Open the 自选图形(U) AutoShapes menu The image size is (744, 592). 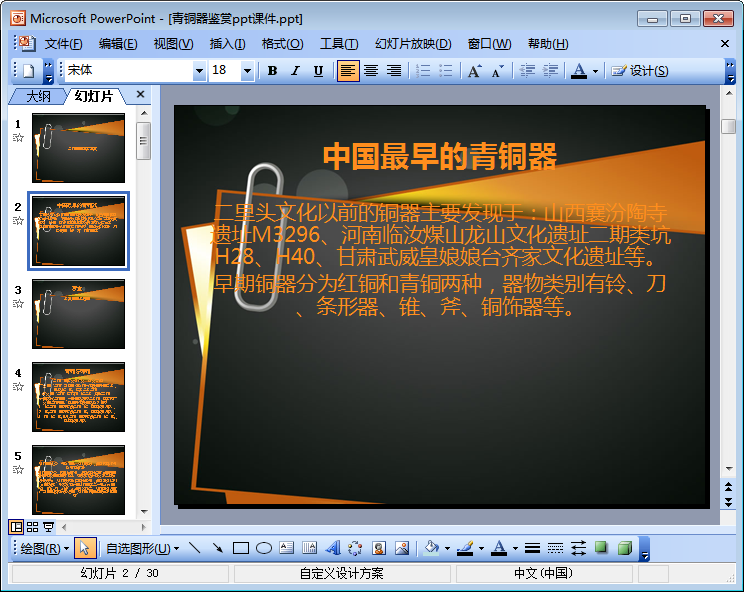coord(142,549)
